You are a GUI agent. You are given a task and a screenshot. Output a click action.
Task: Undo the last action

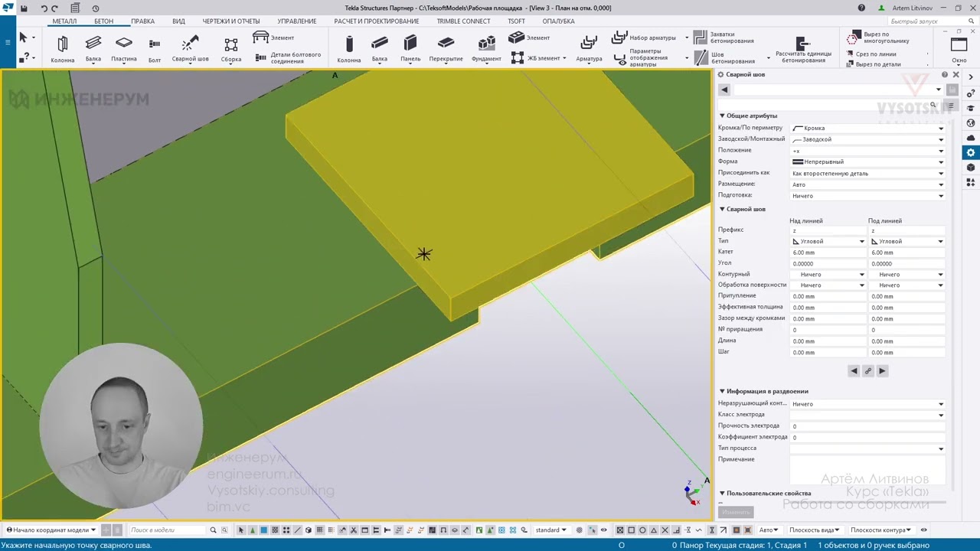(x=44, y=8)
